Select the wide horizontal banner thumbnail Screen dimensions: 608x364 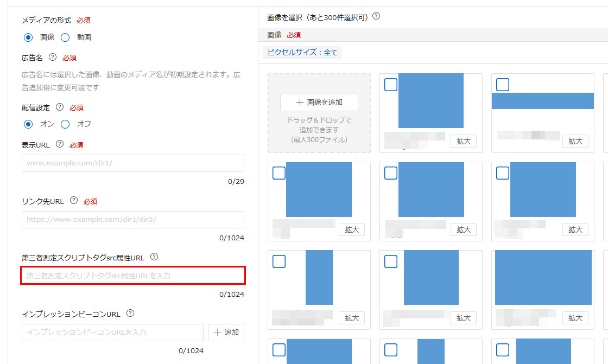(543, 101)
